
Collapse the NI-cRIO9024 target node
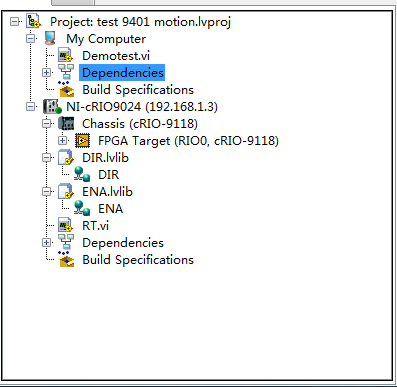[30, 106]
